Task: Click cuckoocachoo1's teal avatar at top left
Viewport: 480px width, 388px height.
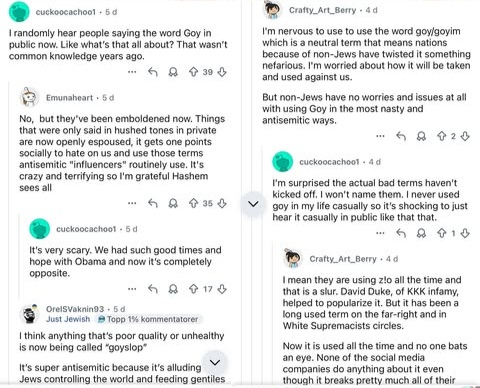Action: 19,12
